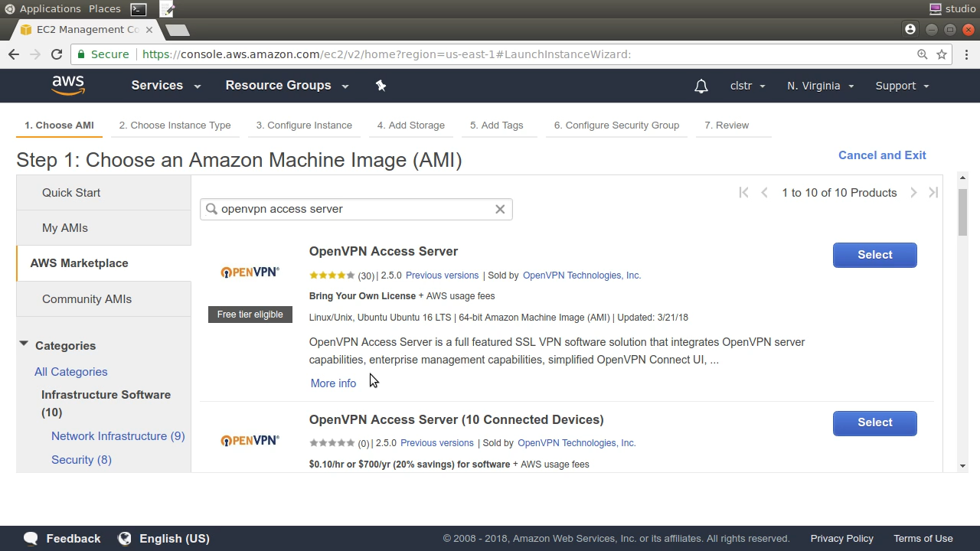This screenshot has width=980, height=551.
Task: Open More info for OpenVPN Access Server
Action: pos(333,383)
